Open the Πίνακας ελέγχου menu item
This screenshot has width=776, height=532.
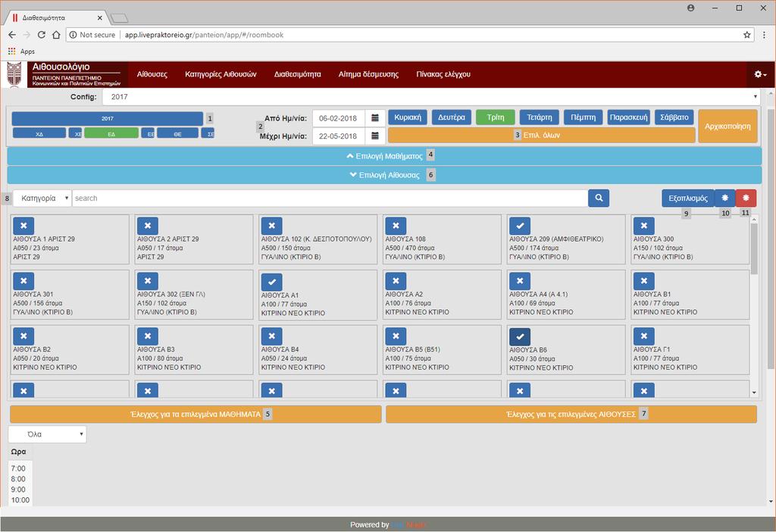coord(443,74)
